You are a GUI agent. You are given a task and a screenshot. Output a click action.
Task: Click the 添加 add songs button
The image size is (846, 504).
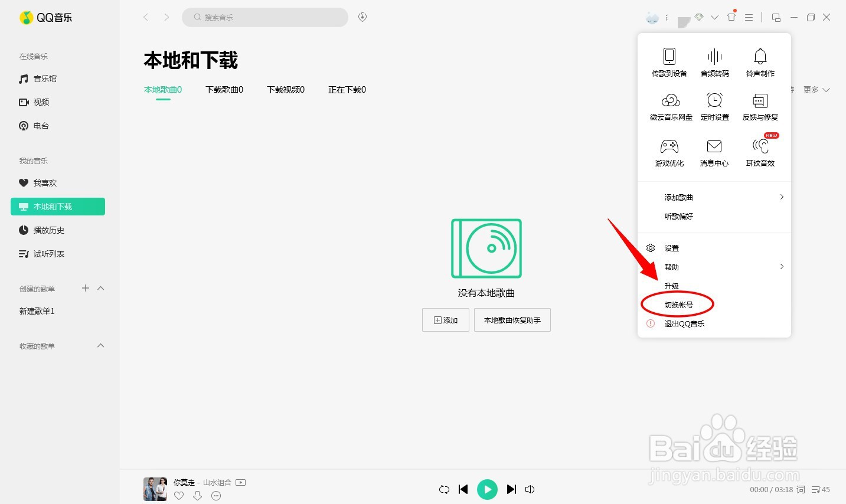[446, 320]
